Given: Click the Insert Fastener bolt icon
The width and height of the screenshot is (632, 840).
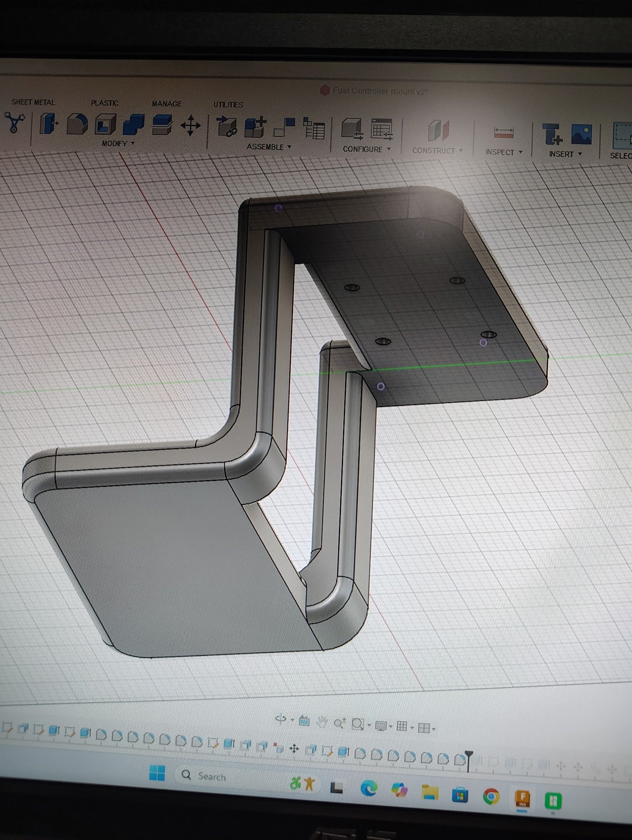Looking at the screenshot, I should 552,134.
